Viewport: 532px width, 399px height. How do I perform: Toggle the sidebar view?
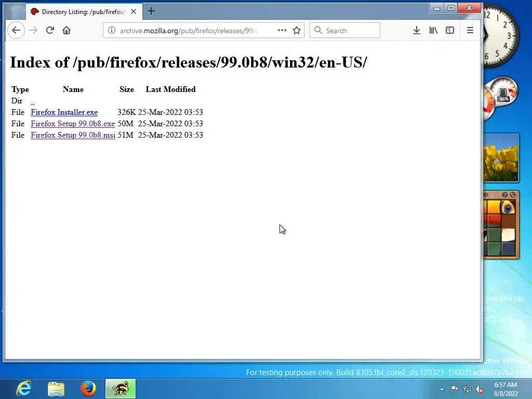point(450,30)
